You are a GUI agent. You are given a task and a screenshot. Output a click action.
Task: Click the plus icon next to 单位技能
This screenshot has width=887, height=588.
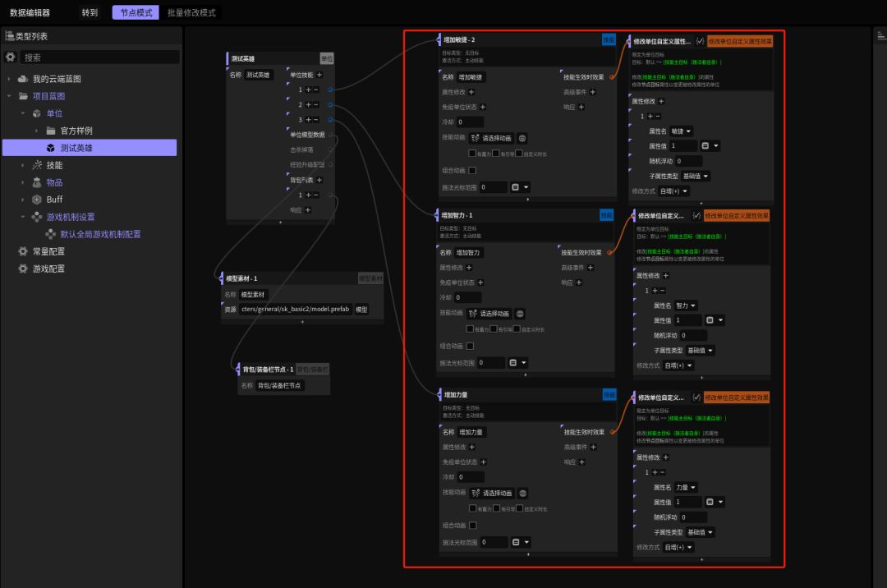(x=319, y=75)
